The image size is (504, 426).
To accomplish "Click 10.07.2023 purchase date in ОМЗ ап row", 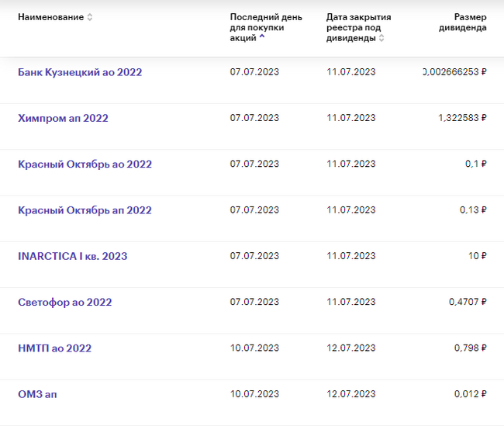I will pyautogui.click(x=254, y=394).
